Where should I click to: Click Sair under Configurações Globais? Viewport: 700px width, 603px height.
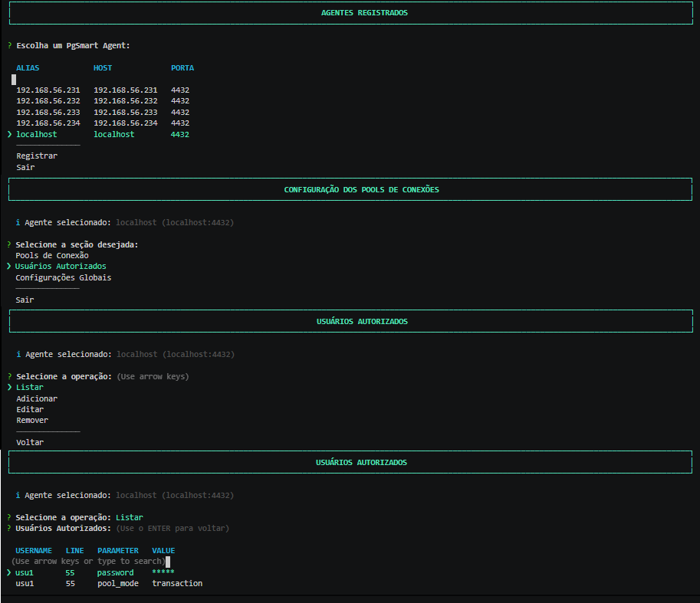click(x=25, y=300)
